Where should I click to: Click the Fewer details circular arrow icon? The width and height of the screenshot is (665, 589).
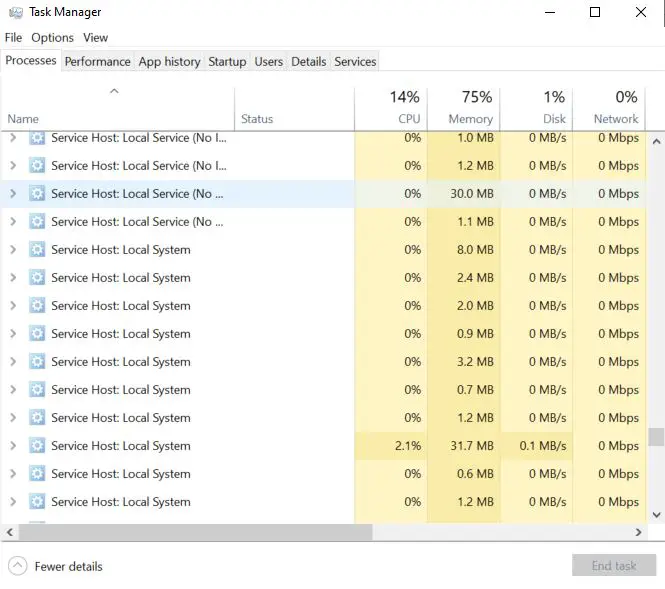click(17, 566)
